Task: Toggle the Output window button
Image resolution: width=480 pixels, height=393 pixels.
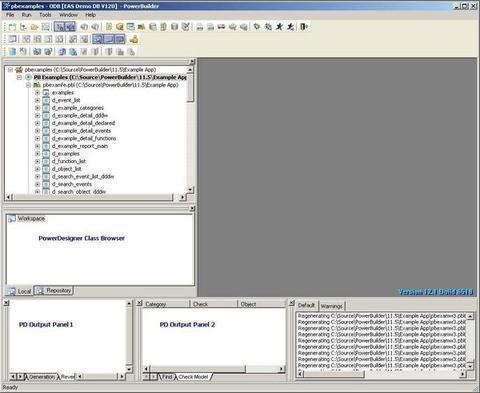Action: [x=71, y=27]
